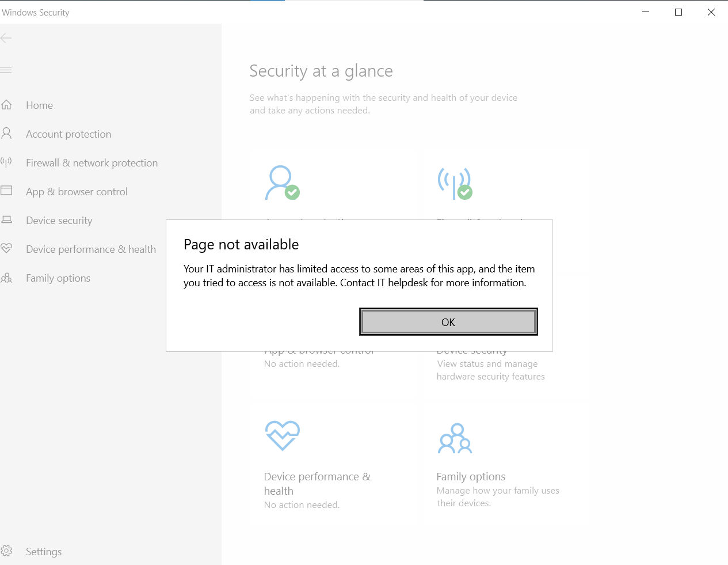Select the Firewall & network protection menu item
The height and width of the screenshot is (565, 728).
(x=92, y=163)
